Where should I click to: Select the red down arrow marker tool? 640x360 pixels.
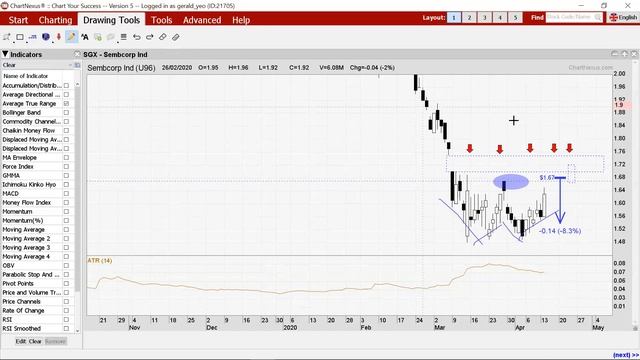(x=59, y=37)
